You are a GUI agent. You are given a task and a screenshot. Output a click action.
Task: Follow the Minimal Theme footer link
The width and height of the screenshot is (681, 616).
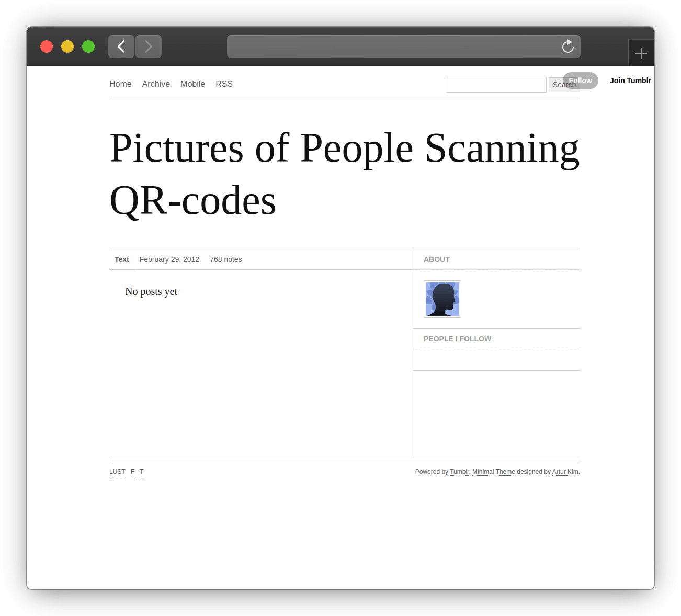click(x=493, y=472)
